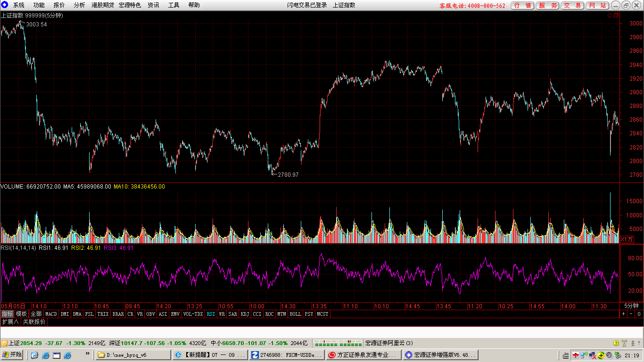Viewport: 644px width, 362px height.
Task: Click the 服务 button at top right
Action: click(x=548, y=6)
